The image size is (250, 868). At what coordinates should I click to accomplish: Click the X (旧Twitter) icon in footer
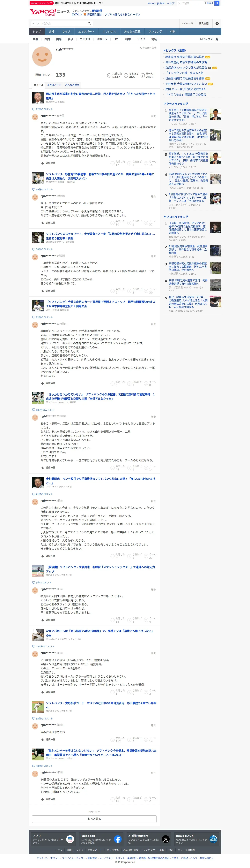pos(165,839)
